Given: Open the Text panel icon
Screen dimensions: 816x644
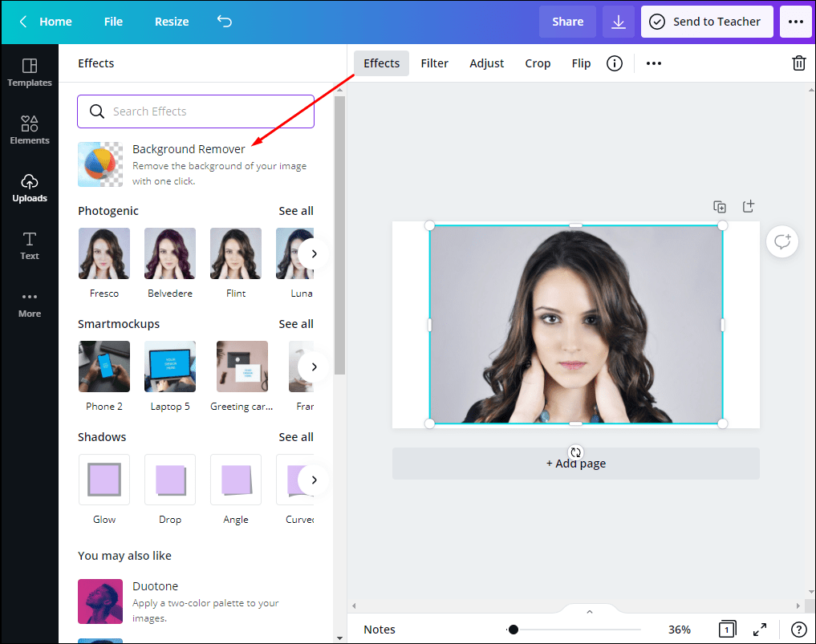Looking at the screenshot, I should click(x=29, y=245).
